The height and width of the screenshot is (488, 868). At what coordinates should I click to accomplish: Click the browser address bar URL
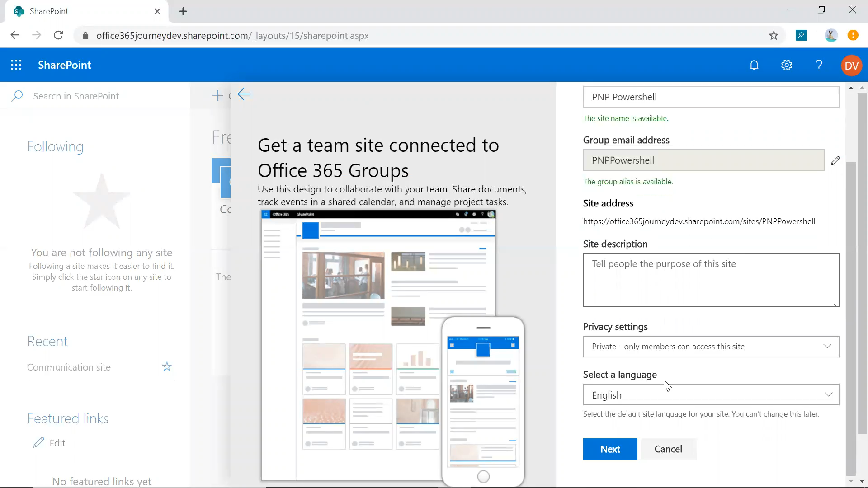point(232,35)
